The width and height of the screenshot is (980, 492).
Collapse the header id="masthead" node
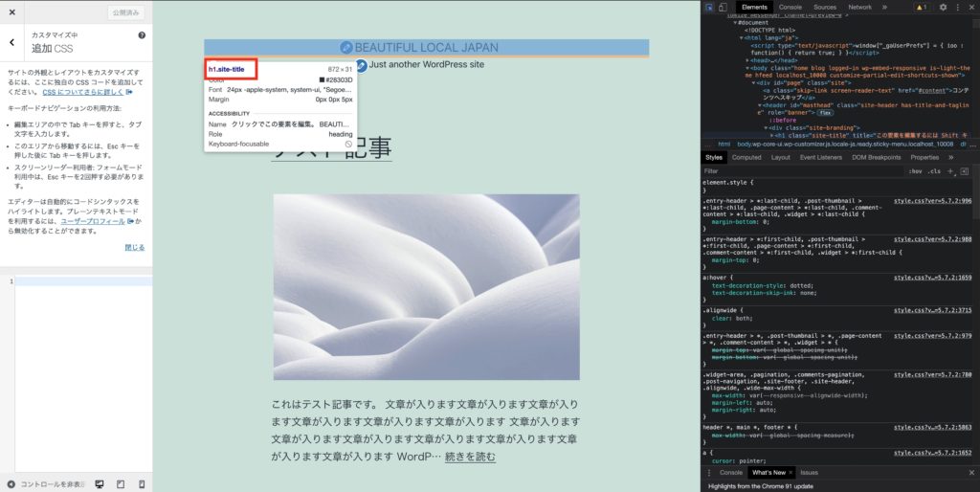pyautogui.click(x=761, y=105)
